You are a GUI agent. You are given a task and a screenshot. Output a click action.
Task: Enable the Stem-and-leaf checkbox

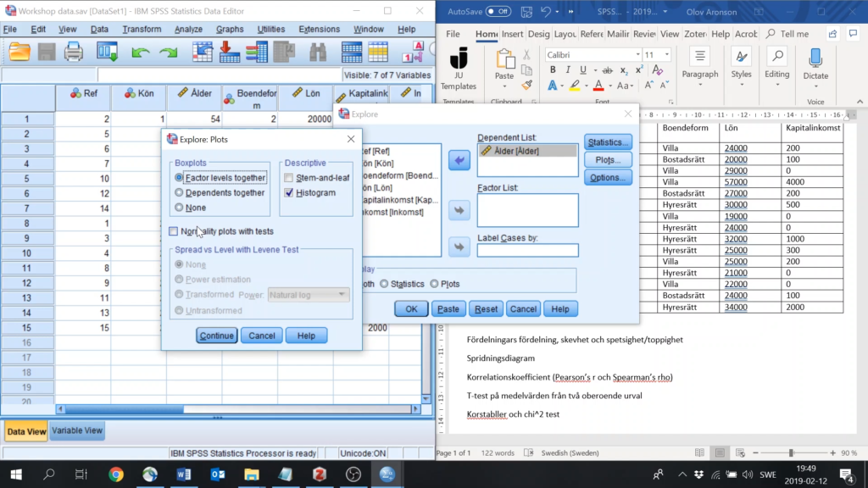tap(289, 178)
